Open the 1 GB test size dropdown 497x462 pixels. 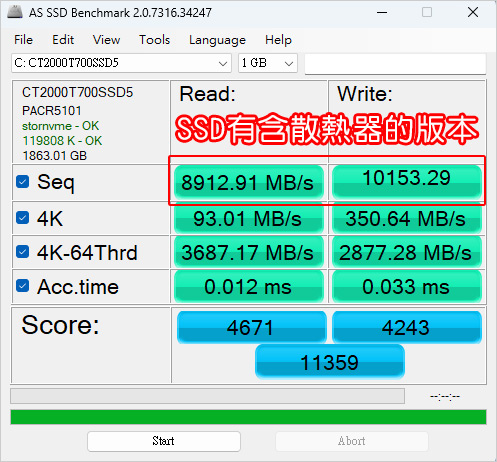click(x=268, y=63)
